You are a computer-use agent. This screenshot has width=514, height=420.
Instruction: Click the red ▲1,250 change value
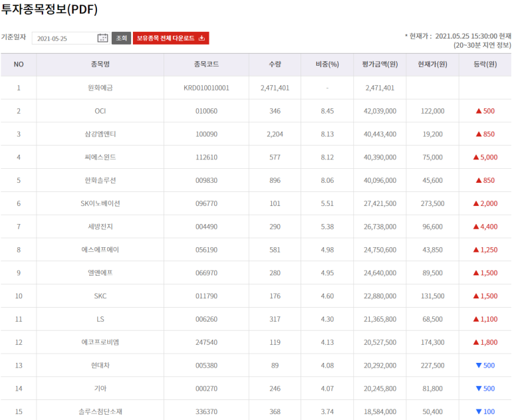coord(485,250)
